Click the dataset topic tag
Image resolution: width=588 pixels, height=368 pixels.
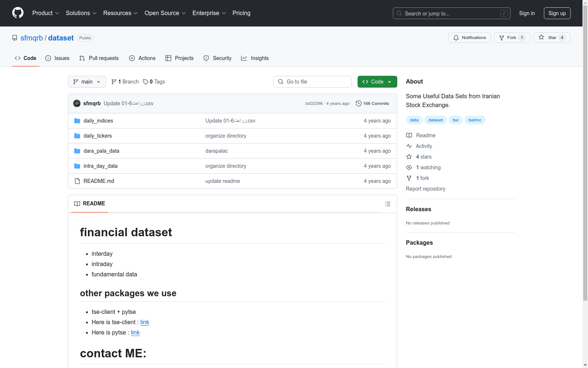[435, 120]
